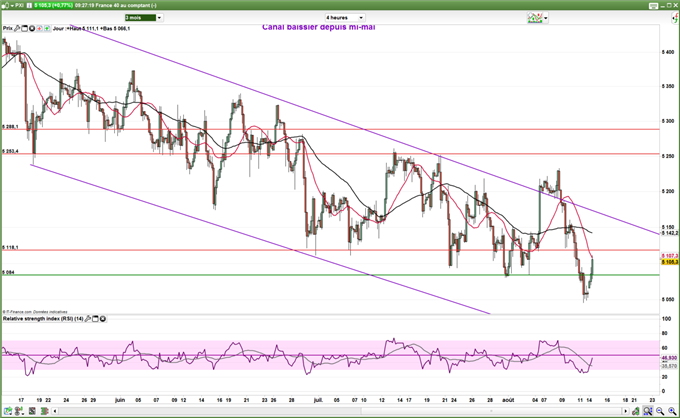Viewport: 680px width, 418px height.
Task: Click the 46,930 RSI value tag
Action: [670, 358]
